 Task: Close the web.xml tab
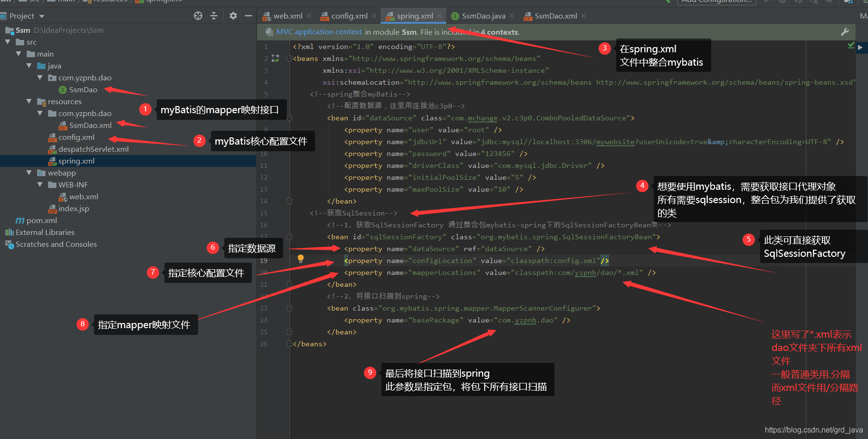click(x=309, y=16)
